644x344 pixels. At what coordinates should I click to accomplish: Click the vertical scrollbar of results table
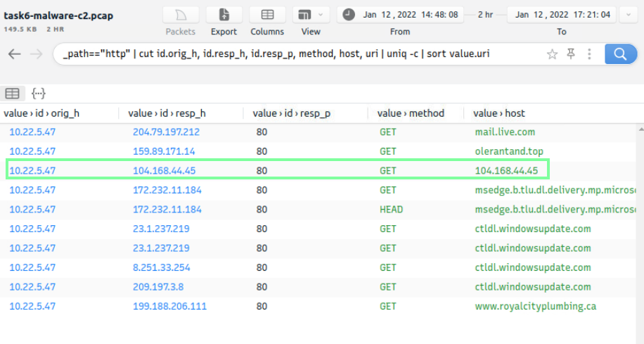click(x=640, y=211)
